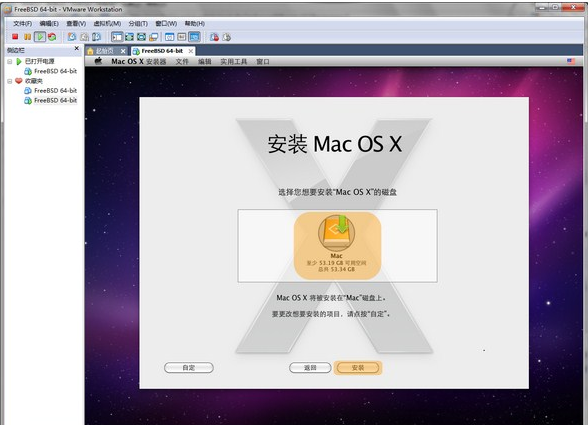
Task: Click the 自定 customize button
Action: click(189, 368)
